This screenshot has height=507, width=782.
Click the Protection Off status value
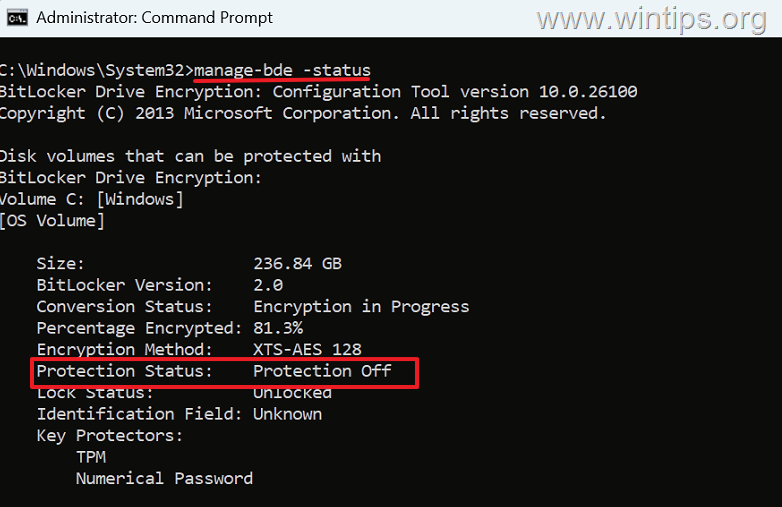322,371
